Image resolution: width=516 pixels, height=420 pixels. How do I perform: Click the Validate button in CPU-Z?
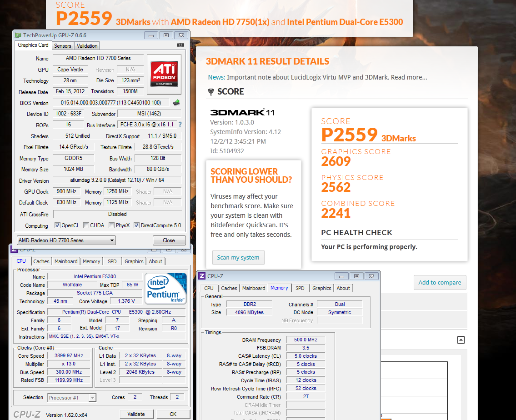click(x=136, y=414)
